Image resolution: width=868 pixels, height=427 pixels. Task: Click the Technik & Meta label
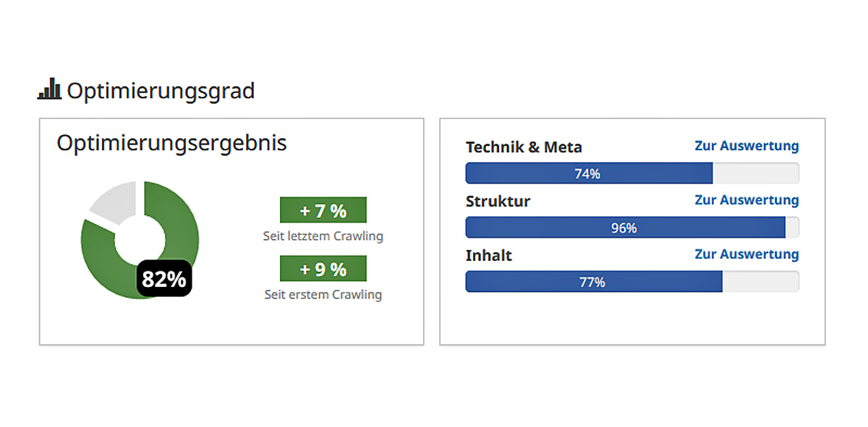click(x=524, y=147)
